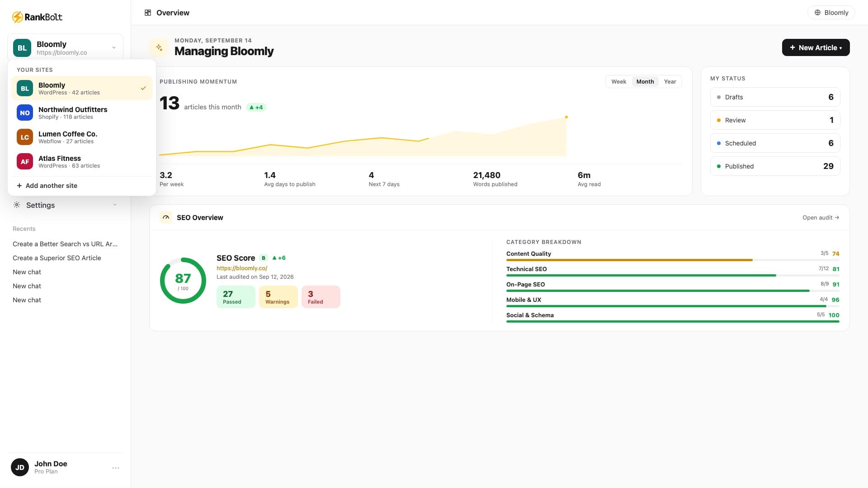The width and height of the screenshot is (868, 488).
Task: Click the 87 out of 100 score ring
Action: point(183,281)
